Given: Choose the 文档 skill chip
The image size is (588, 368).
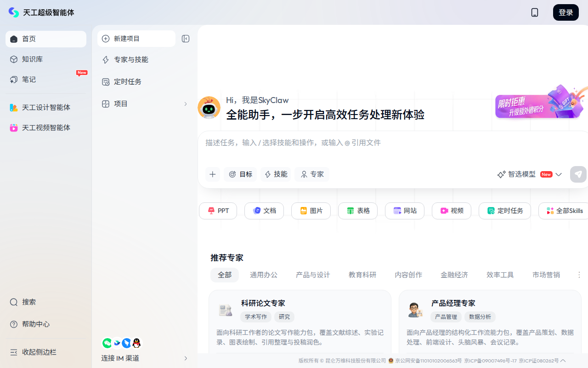Looking at the screenshot, I should tap(264, 211).
